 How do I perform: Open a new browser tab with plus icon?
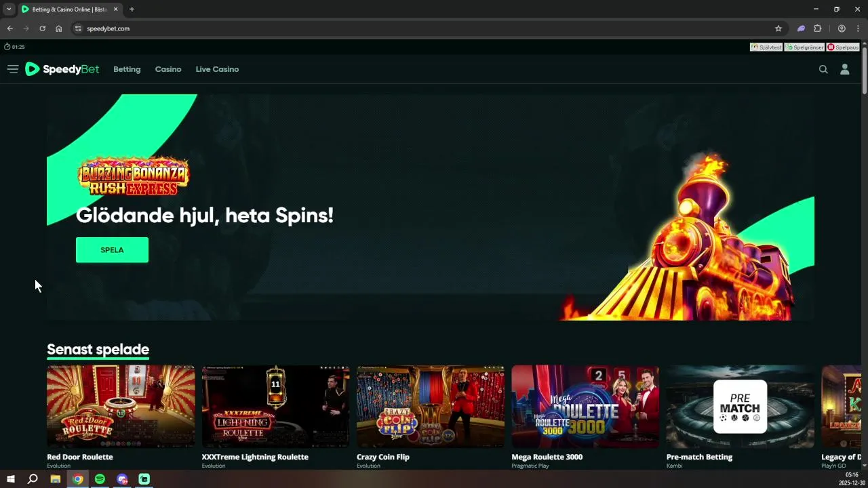pyautogui.click(x=132, y=9)
